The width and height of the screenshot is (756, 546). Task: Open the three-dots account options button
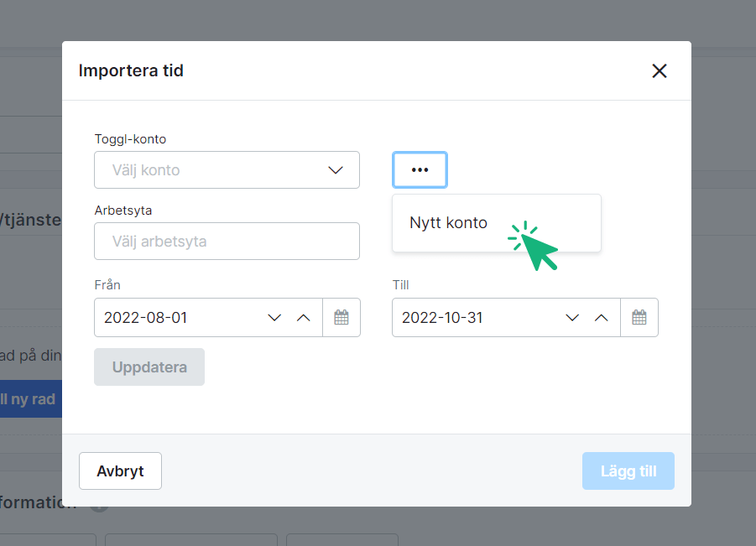tap(420, 169)
